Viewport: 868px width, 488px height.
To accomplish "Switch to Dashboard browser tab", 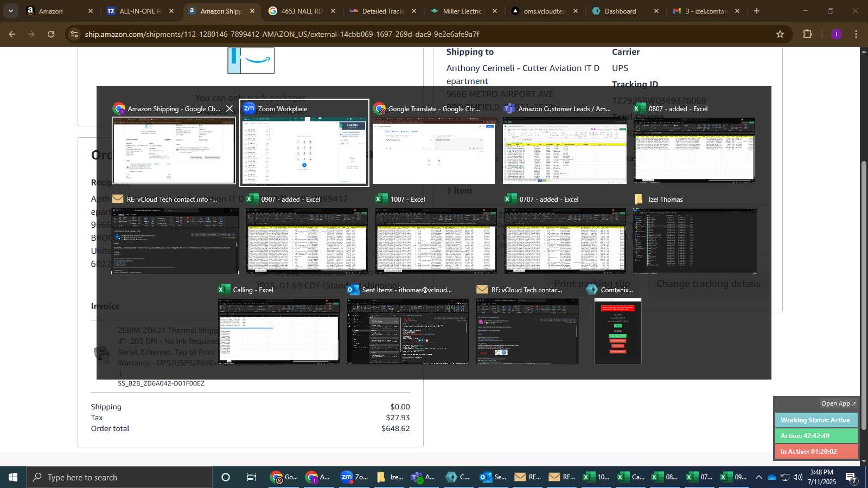I will click(x=626, y=11).
